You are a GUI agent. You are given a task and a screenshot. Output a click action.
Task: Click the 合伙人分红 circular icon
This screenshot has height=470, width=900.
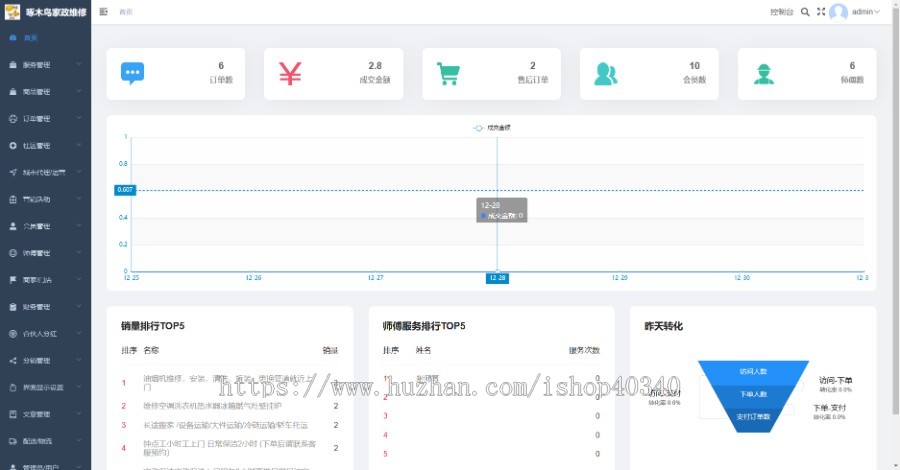[x=13, y=333]
